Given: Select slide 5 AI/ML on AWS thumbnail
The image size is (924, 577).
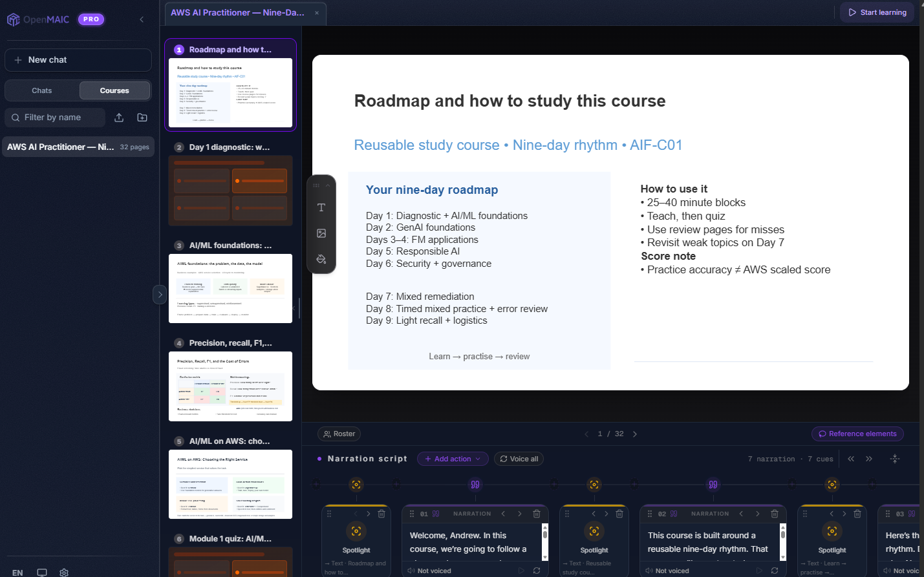Looking at the screenshot, I should coord(230,484).
